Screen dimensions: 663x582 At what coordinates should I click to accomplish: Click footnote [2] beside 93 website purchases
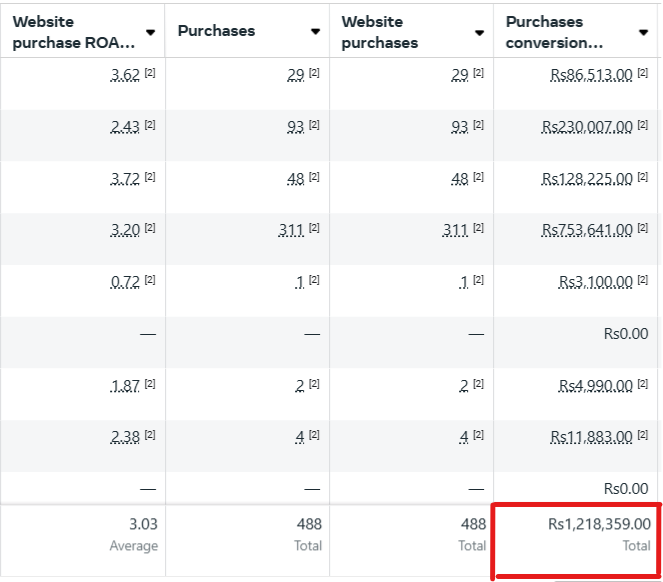point(478,125)
